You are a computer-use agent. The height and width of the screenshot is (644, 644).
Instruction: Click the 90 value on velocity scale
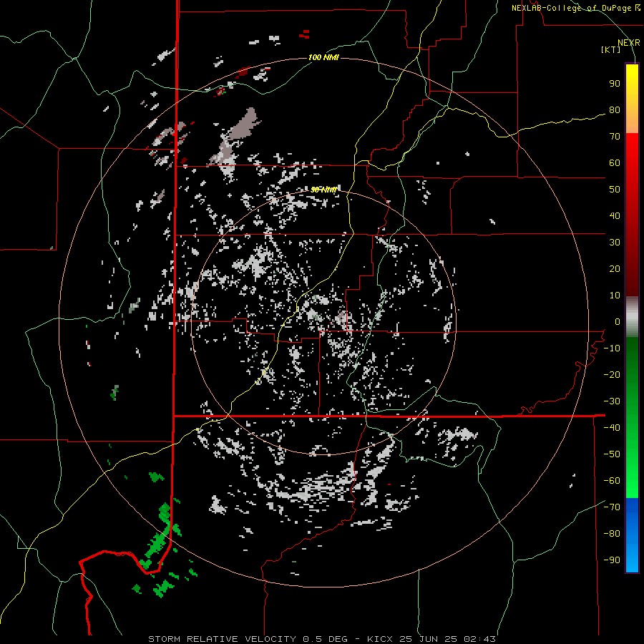pos(615,84)
